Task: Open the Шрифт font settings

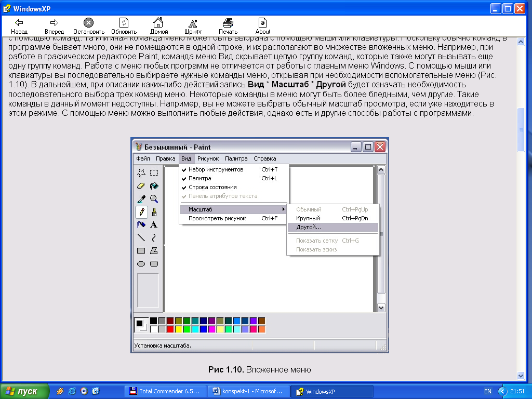Action: 193,26
